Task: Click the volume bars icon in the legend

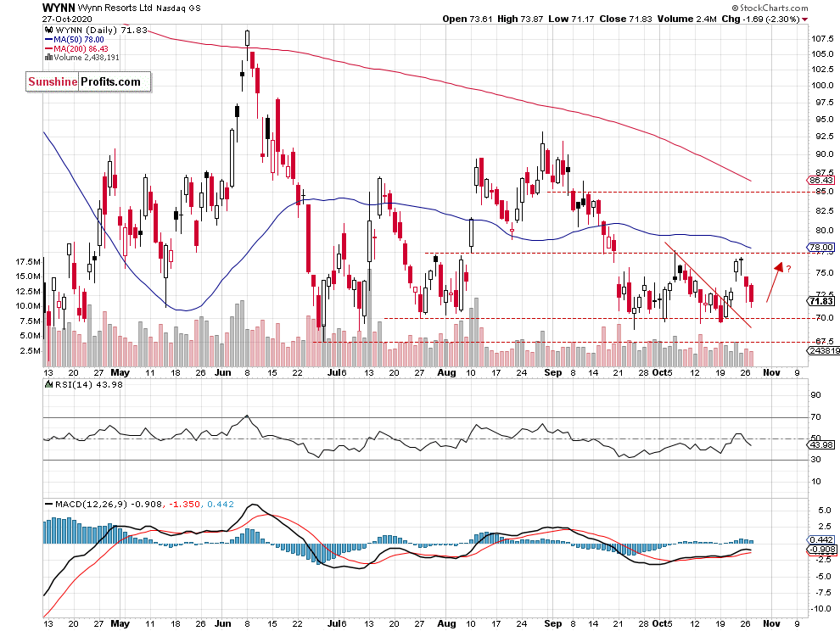Action: pos(48,58)
